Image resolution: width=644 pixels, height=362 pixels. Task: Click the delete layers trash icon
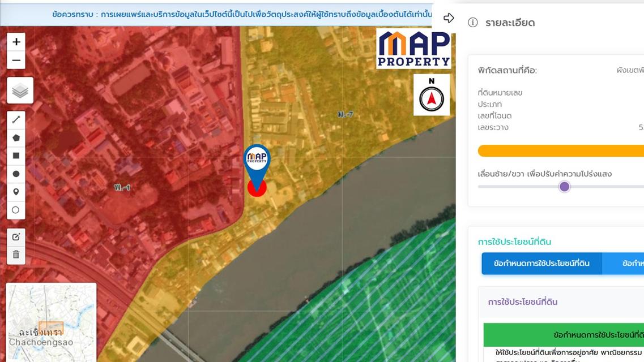click(x=16, y=255)
